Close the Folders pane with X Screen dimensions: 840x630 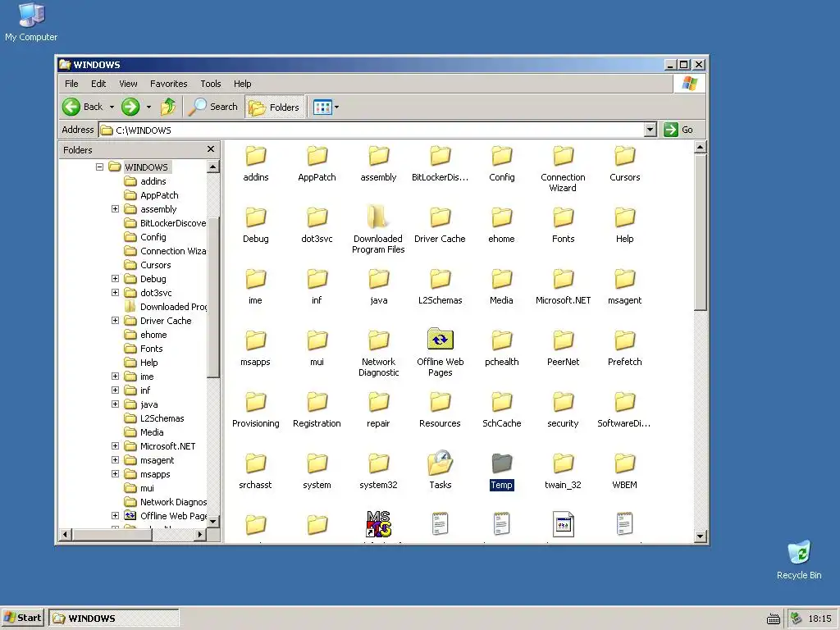(211, 149)
